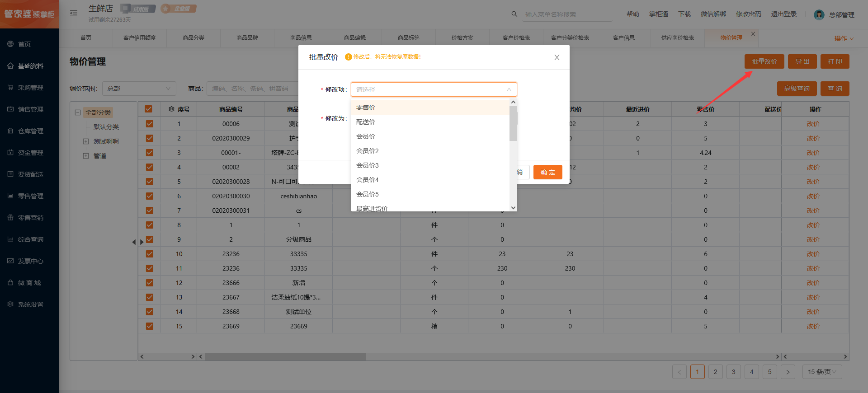Click the 总部管理 user avatar
The width and height of the screenshot is (868, 393).
pyautogui.click(x=819, y=15)
